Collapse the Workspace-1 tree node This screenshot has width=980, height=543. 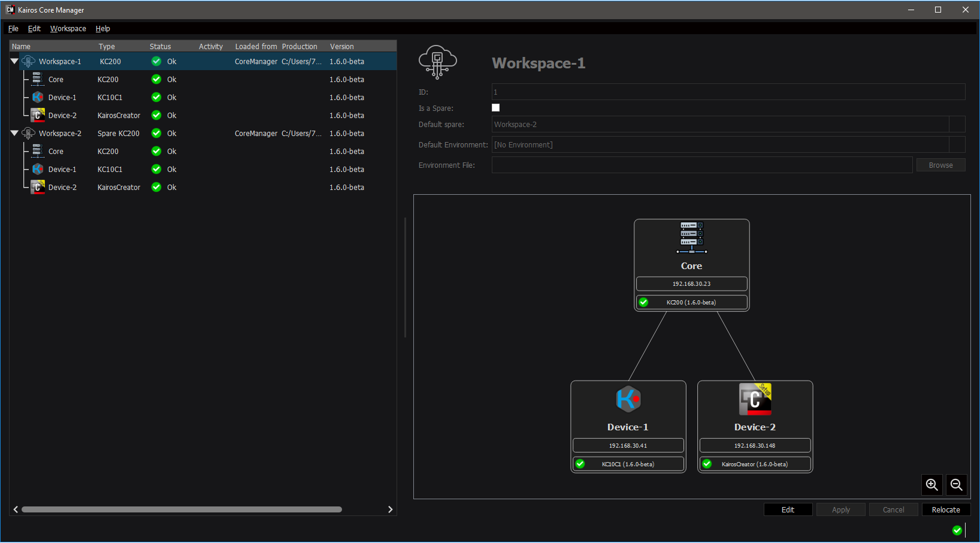click(x=14, y=61)
